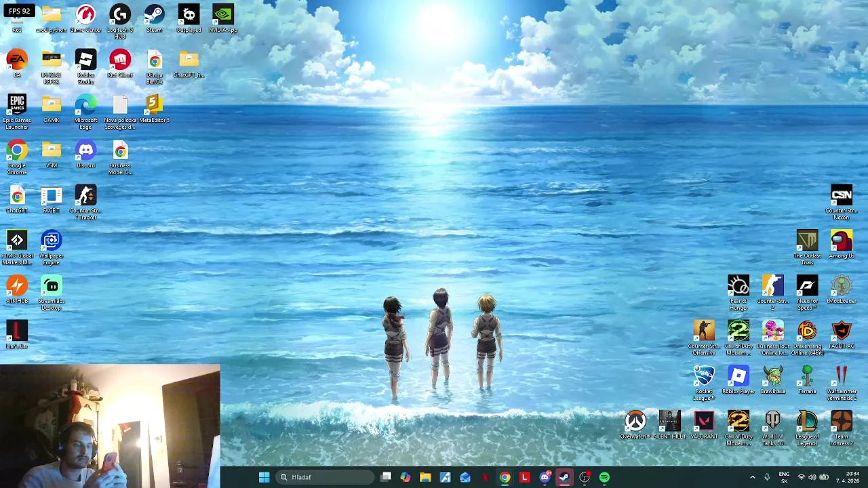
Task: Select the Liar's Bar game icon
Action: pyautogui.click(x=17, y=335)
